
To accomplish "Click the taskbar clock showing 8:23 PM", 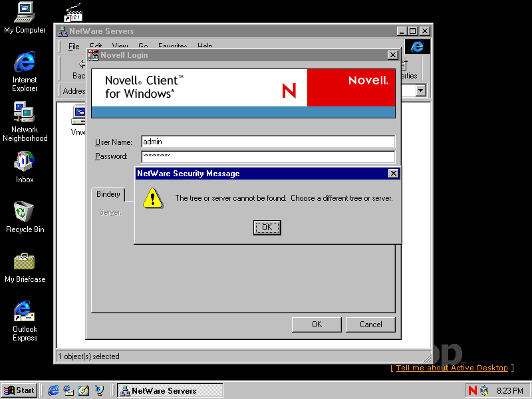I will tap(510, 391).
